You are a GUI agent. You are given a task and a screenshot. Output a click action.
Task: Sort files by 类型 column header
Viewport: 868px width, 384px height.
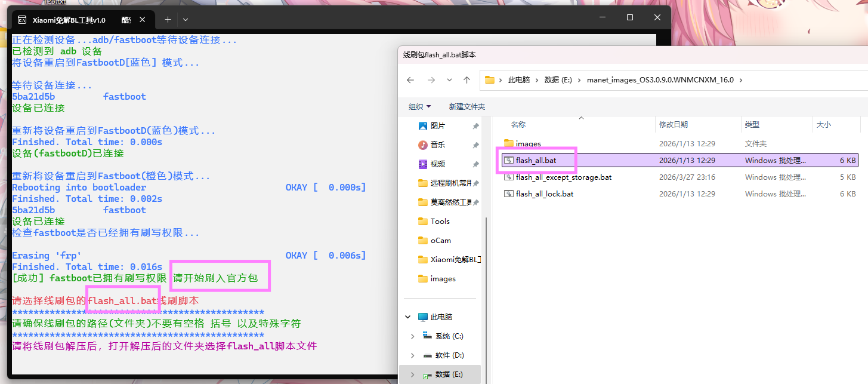pos(752,125)
